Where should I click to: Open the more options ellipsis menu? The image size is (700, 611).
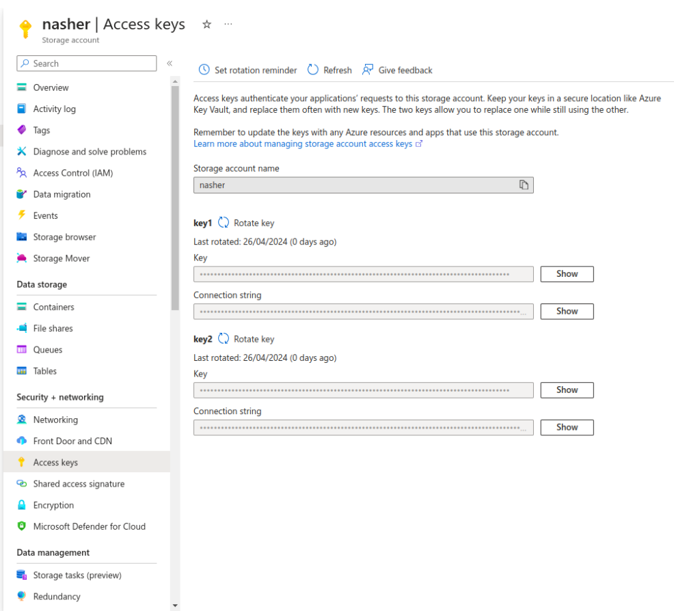pyautogui.click(x=228, y=25)
